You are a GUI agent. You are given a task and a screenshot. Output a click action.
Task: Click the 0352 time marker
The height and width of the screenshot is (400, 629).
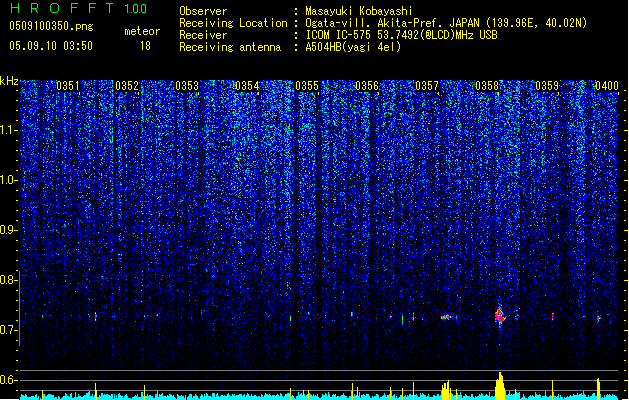pyautogui.click(x=127, y=86)
